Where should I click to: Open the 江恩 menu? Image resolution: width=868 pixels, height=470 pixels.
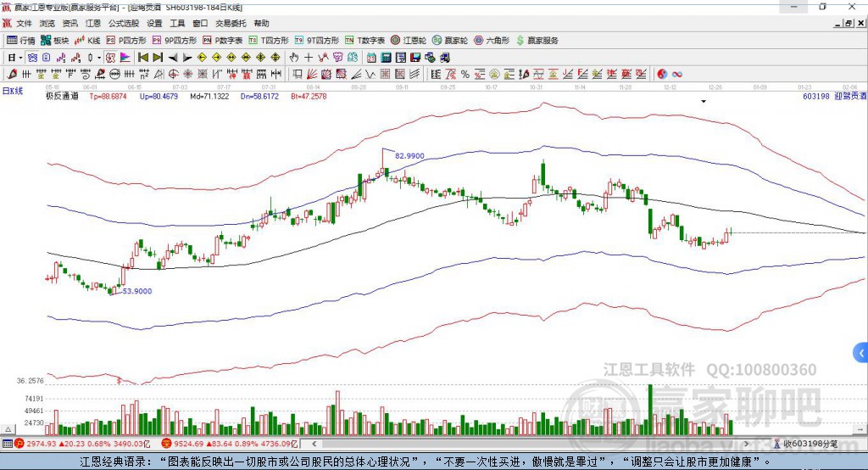(x=93, y=23)
